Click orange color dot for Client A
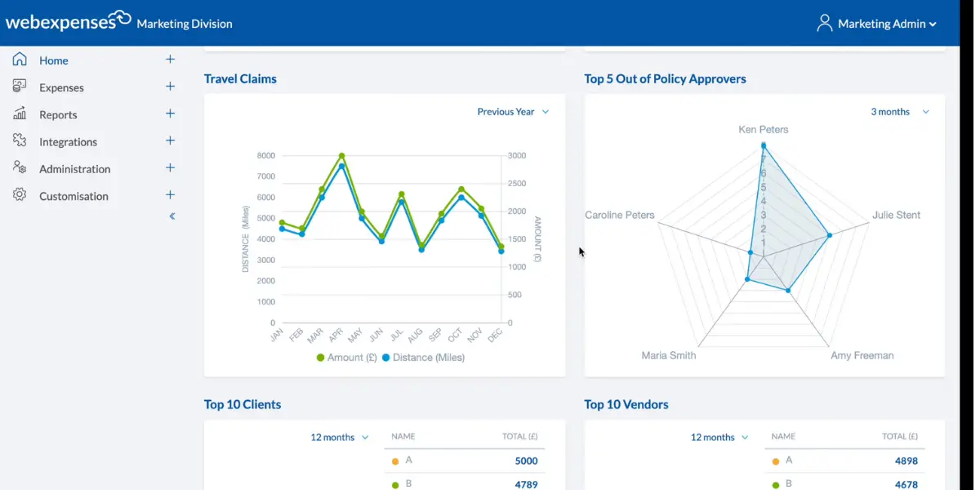This screenshot has height=490, width=980. [x=395, y=461]
